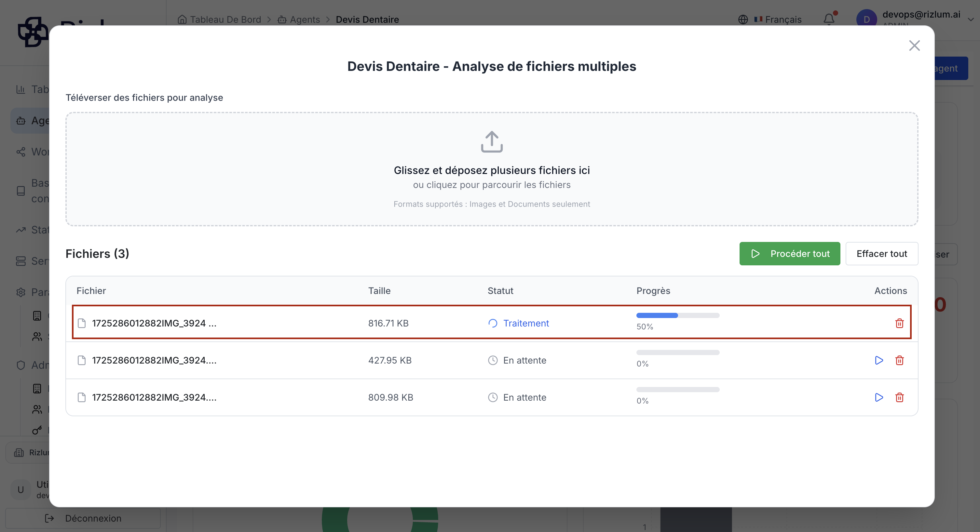The height and width of the screenshot is (532, 980).
Task: Click the admin shield icon in sidebar
Action: click(x=20, y=365)
